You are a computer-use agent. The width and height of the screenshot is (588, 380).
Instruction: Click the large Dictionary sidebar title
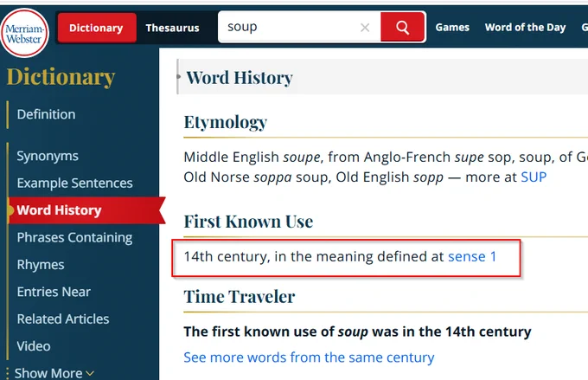coord(61,77)
